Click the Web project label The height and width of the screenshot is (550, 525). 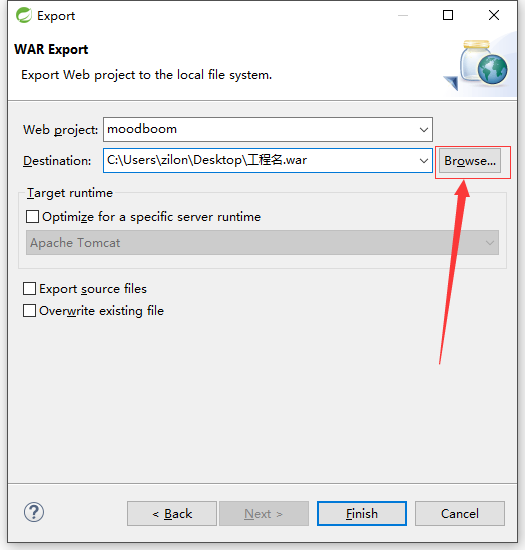(60, 130)
